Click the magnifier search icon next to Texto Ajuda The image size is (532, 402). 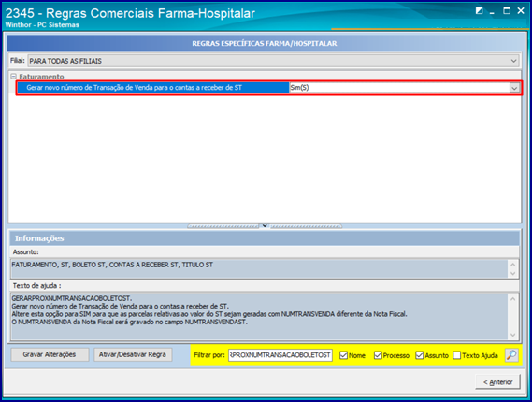[511, 355]
